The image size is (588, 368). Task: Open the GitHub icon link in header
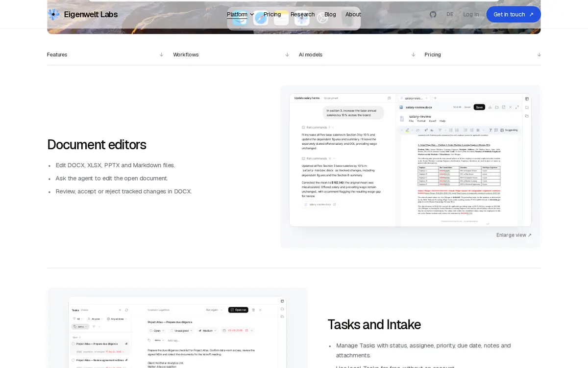click(x=433, y=14)
